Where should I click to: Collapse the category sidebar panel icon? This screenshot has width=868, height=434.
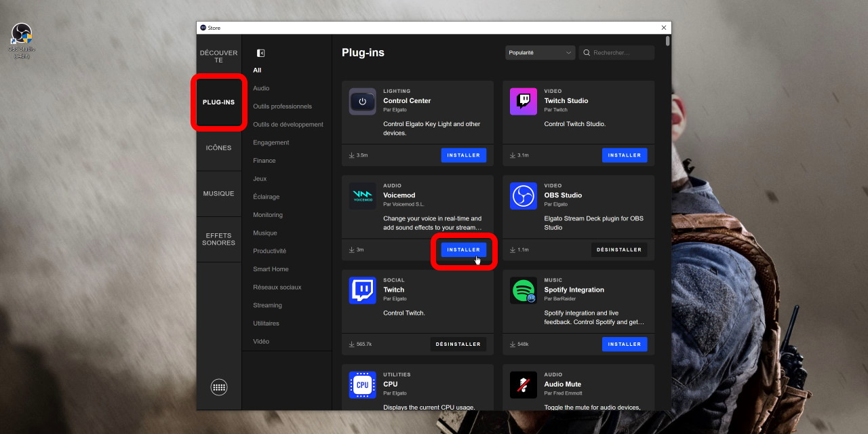tap(260, 53)
